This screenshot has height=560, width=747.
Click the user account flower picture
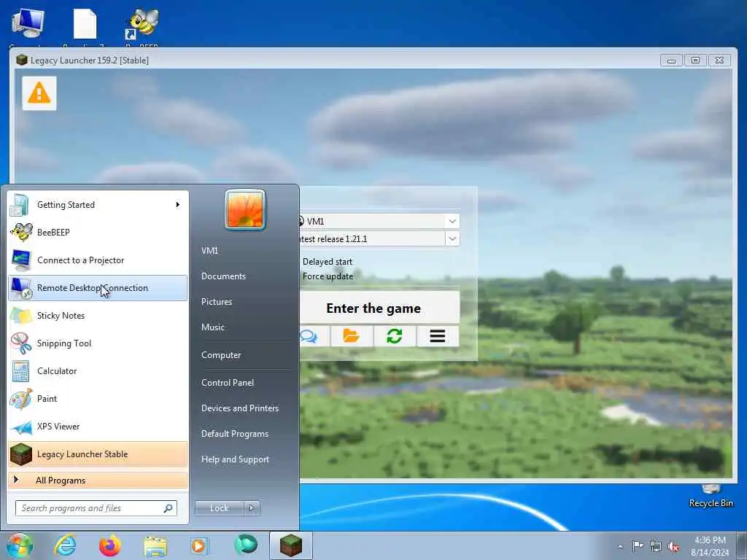click(x=245, y=209)
